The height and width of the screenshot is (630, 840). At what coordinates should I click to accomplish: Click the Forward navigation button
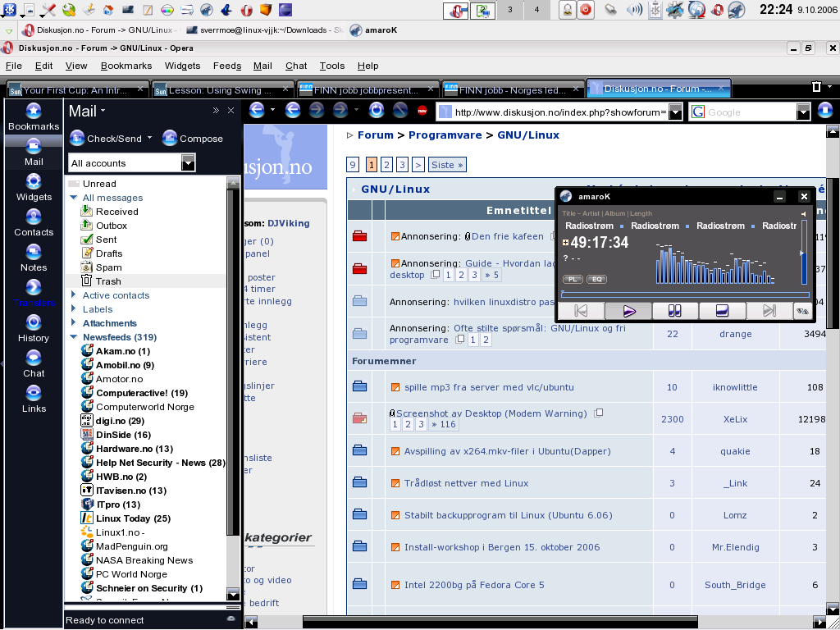[317, 111]
